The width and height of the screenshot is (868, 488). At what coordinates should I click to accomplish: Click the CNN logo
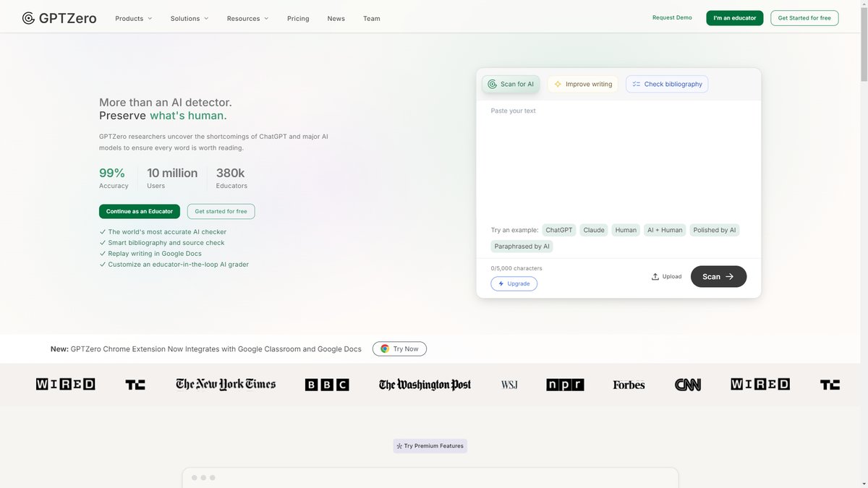tap(688, 385)
